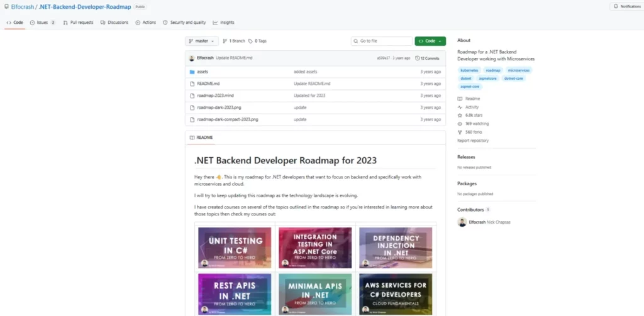Open the master branch dropdown
The width and height of the screenshot is (644, 316).
[x=202, y=41]
